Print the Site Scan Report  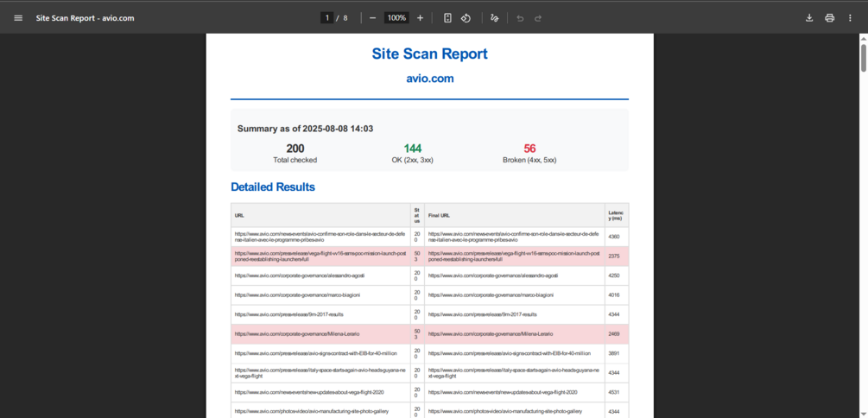pos(829,18)
